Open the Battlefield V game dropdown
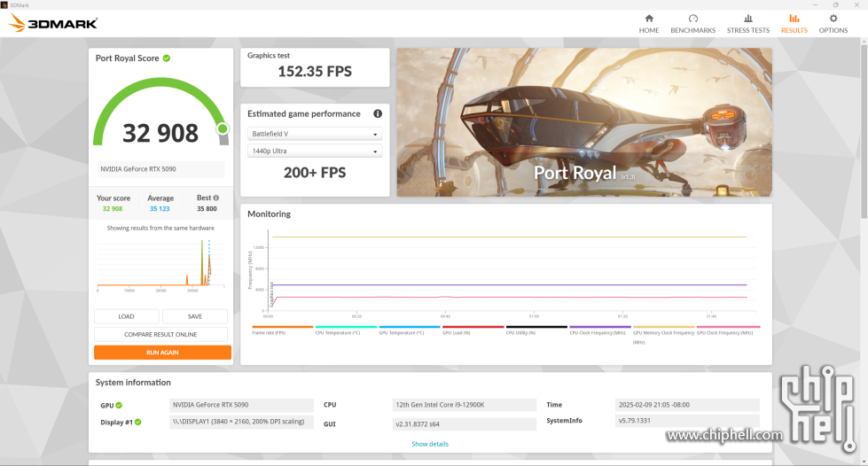The height and width of the screenshot is (466, 868). pos(315,134)
